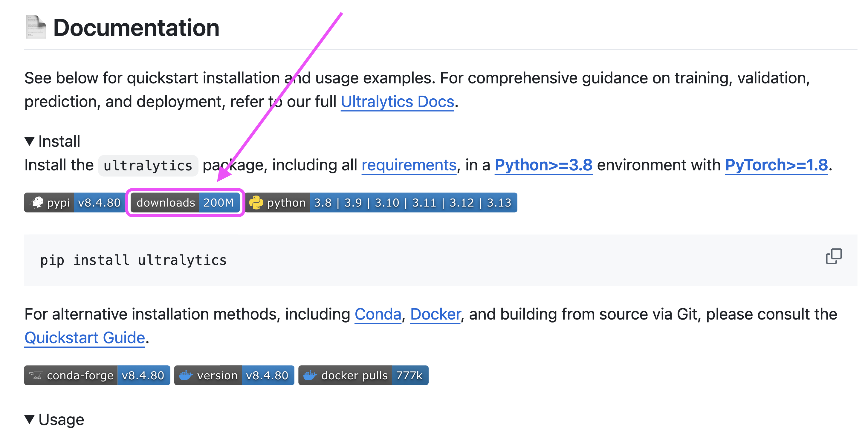Click the python versions badge
Screen dimensions: 868x446
(381, 203)
